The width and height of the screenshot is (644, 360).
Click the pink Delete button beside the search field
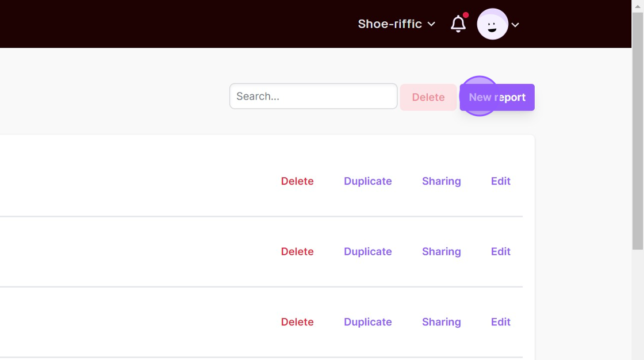coord(428,97)
